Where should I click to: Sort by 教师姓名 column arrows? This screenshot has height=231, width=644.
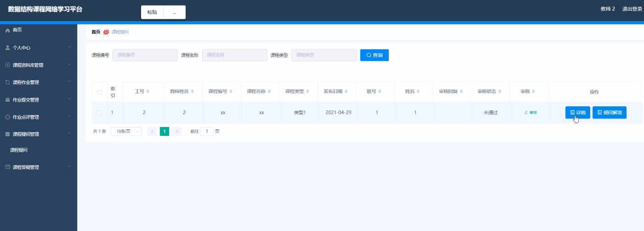(x=192, y=92)
